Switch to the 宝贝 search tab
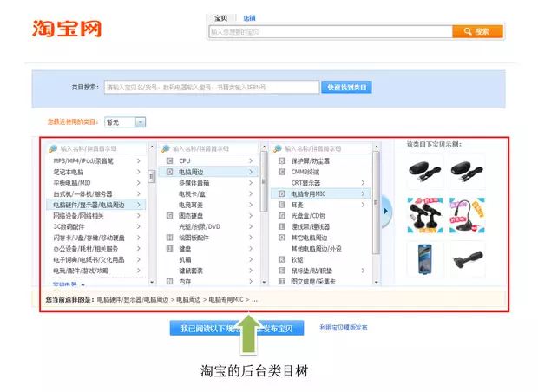 (220, 18)
